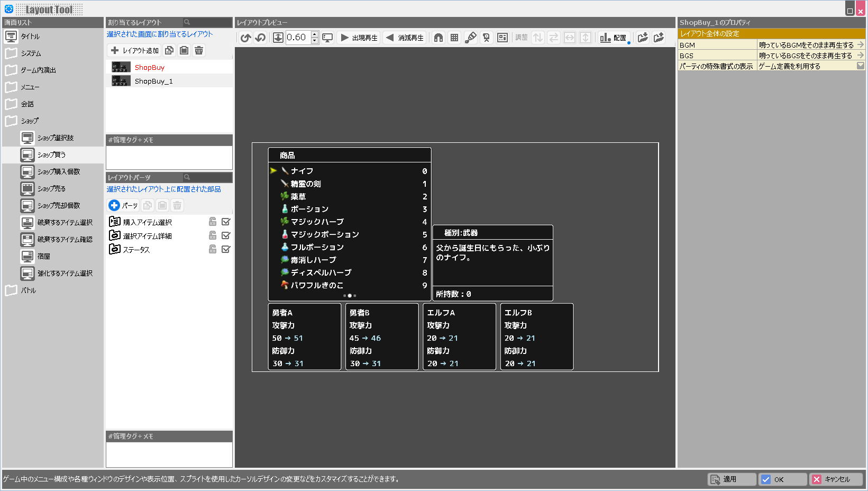Click the レイアウト追加 button
The width and height of the screenshot is (868, 491).
pos(135,50)
